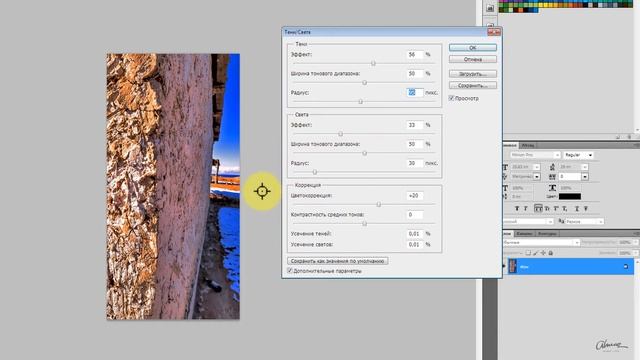Screen dimensions: 640x360
Task: Open the text language dropdown
Action: [x=528, y=221]
